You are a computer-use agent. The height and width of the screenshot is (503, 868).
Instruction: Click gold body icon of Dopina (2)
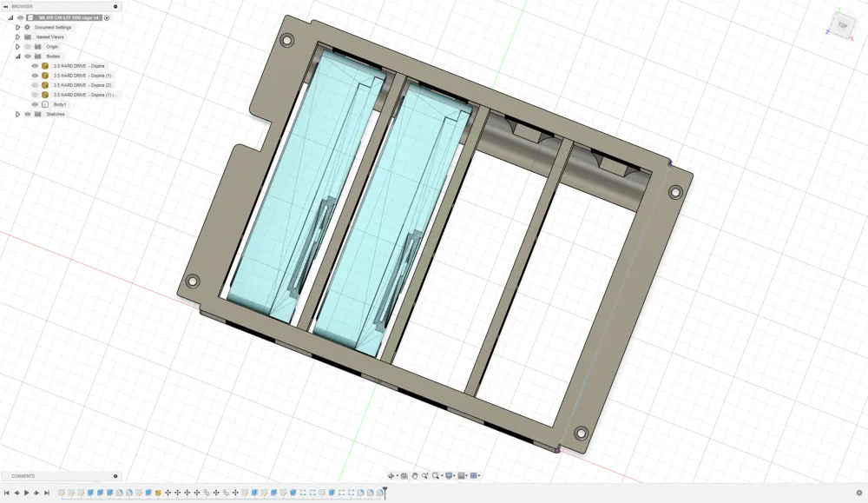45,85
